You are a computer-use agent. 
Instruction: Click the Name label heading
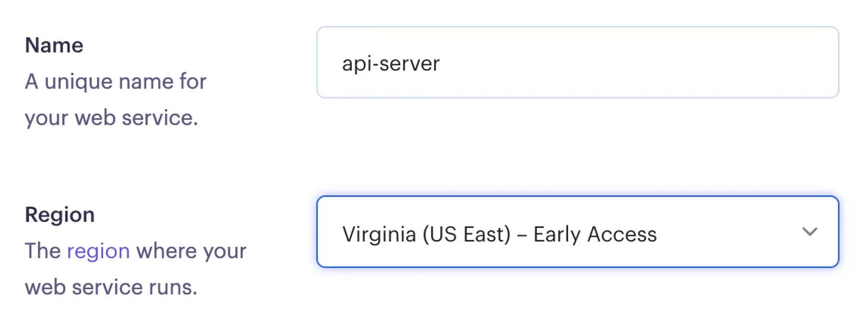point(54,45)
